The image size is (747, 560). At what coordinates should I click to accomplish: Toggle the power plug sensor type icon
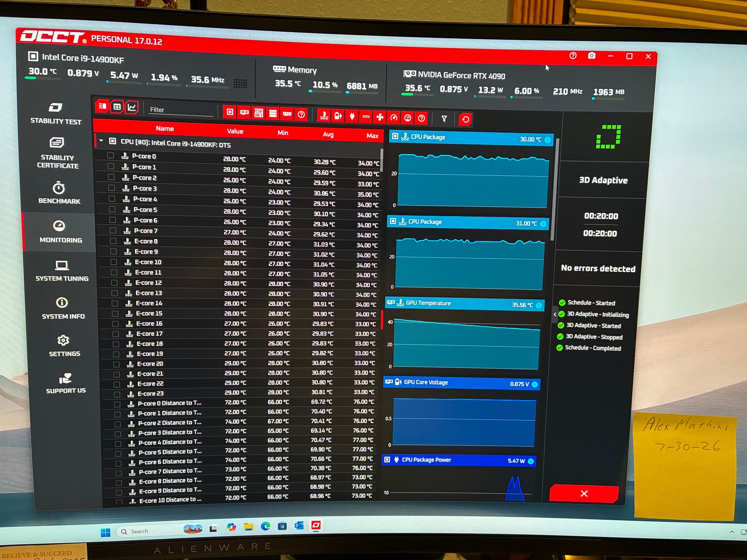[x=352, y=117]
